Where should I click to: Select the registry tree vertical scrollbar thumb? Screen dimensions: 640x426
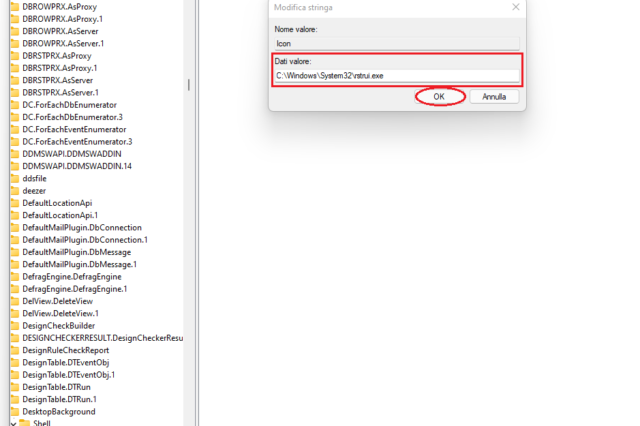[189, 85]
